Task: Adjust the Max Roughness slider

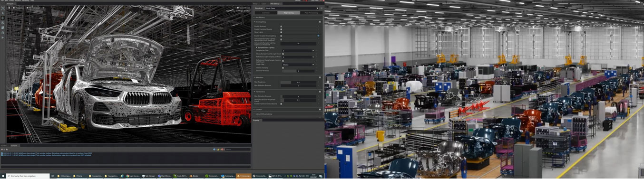Action: click(298, 83)
